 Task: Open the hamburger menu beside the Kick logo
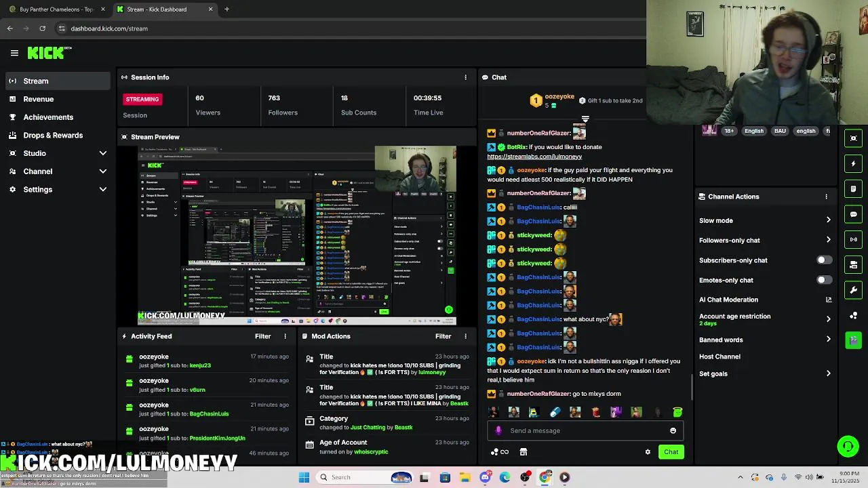(x=14, y=53)
